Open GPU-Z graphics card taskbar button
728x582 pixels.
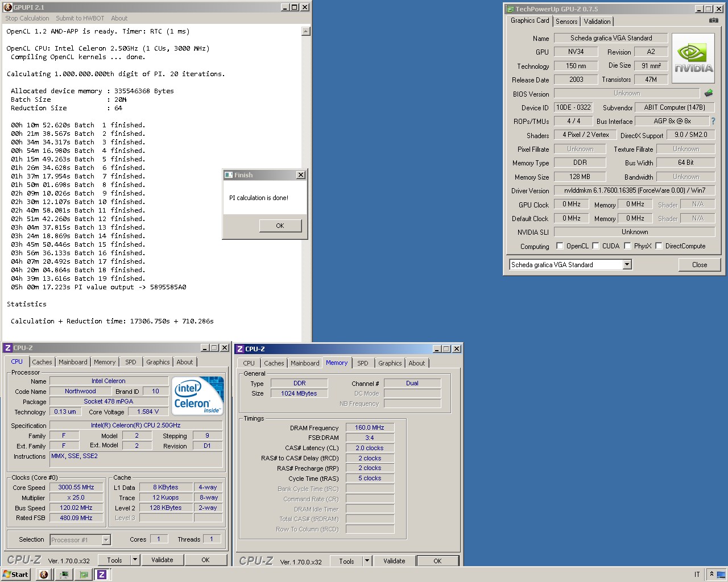[x=84, y=575]
